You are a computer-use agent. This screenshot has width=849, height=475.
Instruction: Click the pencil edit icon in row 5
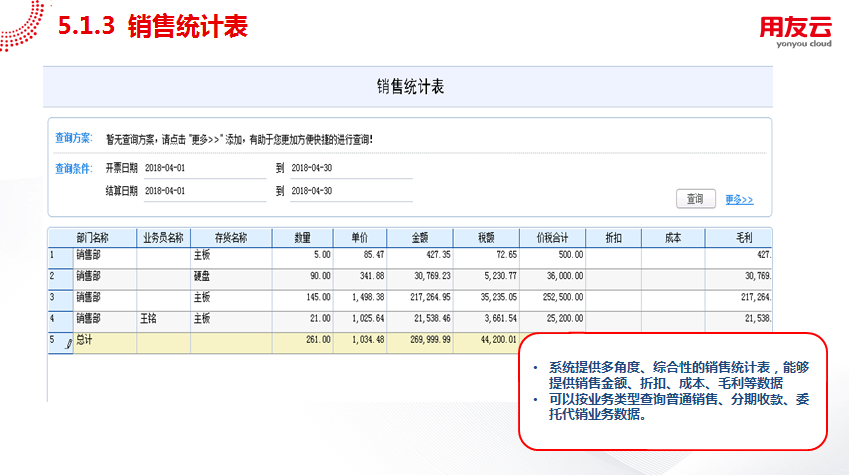[68, 344]
